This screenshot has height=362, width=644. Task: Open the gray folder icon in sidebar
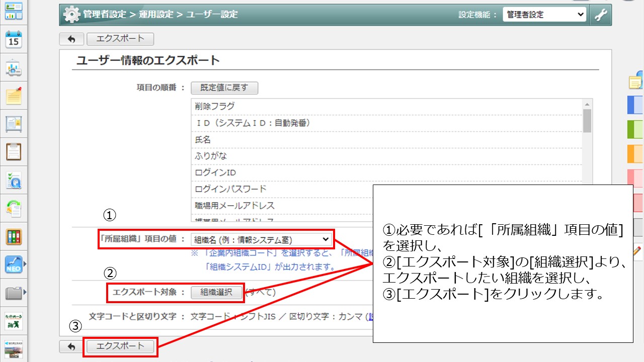14,292
